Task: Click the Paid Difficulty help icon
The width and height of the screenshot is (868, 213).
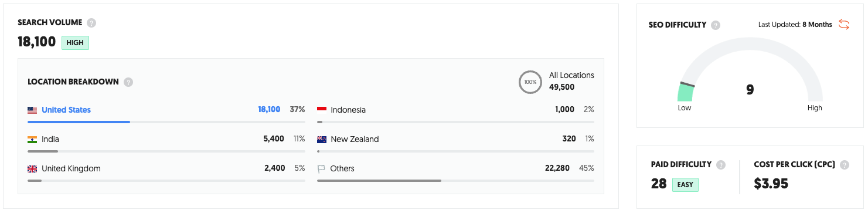Action: [x=721, y=165]
